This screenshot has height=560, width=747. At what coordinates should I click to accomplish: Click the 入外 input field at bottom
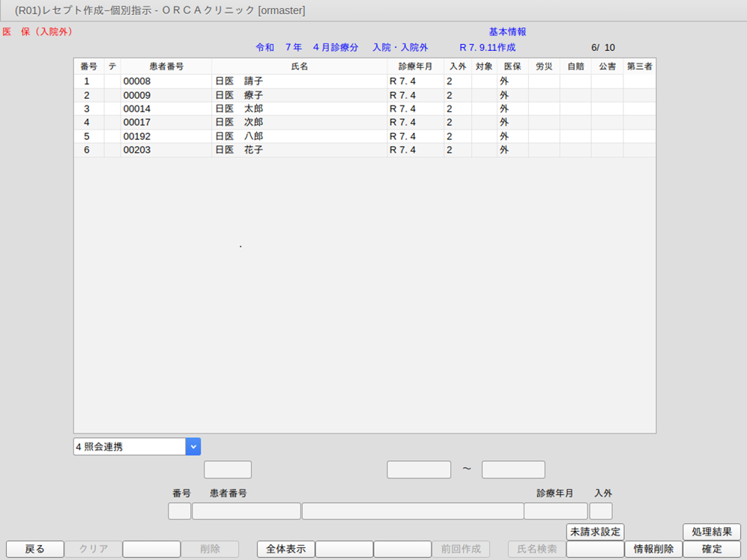(601, 511)
